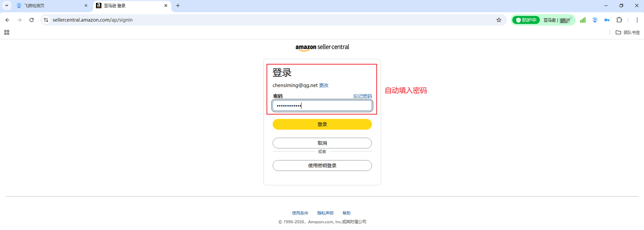Select the 亚马逊 登录 tab
Image resolution: width=644 pixels, height=230 pixels.
point(132,6)
